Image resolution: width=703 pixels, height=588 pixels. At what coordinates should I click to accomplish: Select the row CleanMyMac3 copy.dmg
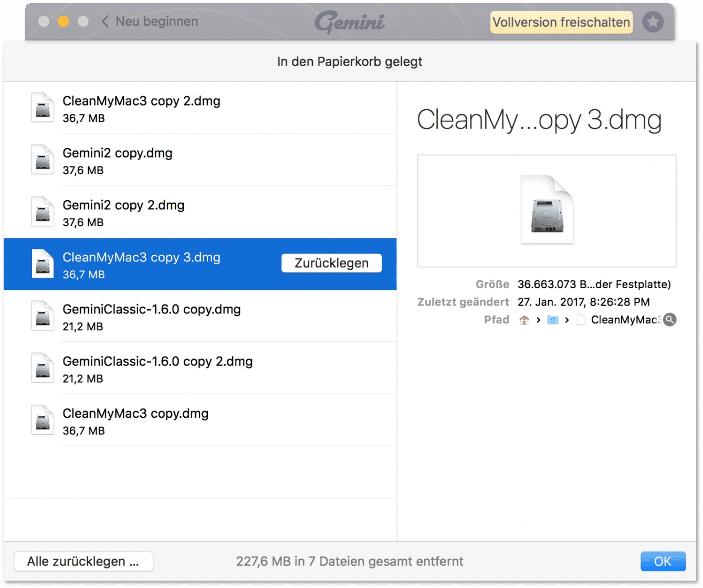(200, 419)
